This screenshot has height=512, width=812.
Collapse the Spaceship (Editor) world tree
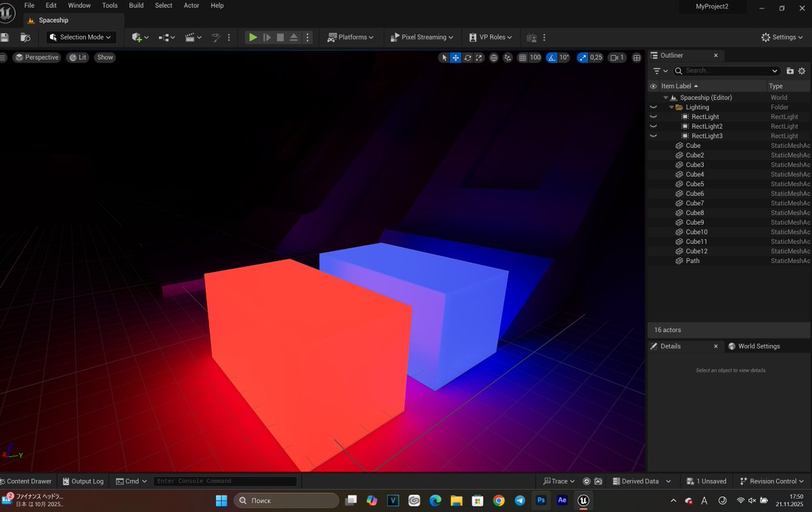666,98
